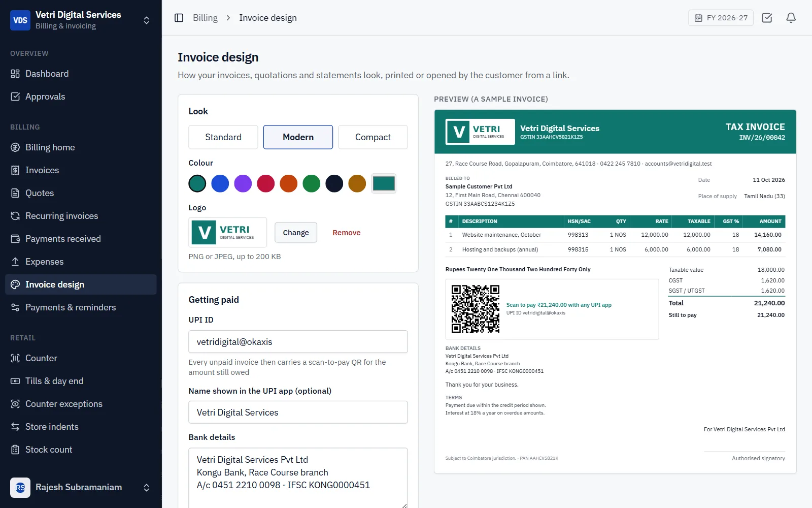The width and height of the screenshot is (812, 508).
Task: Open notifications bell icon
Action: (x=791, y=18)
